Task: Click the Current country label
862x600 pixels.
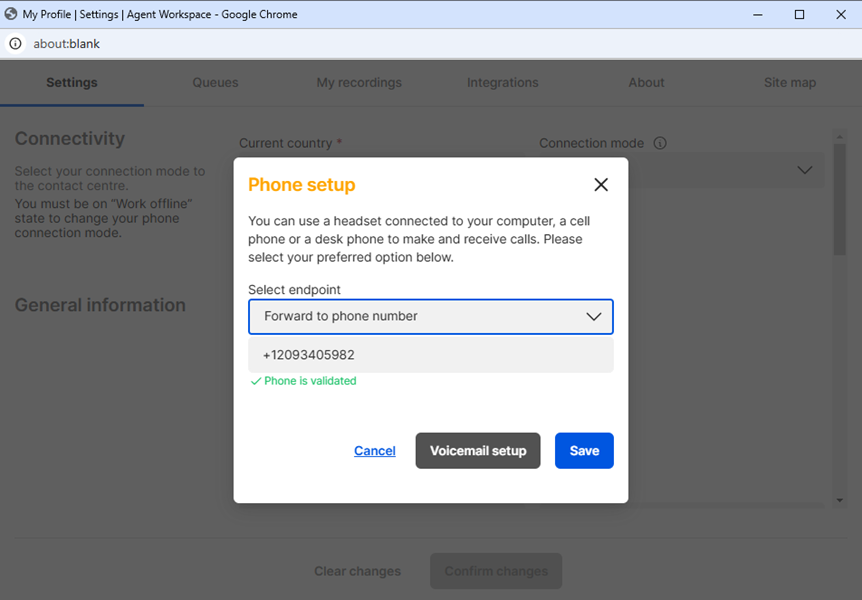Action: click(285, 143)
